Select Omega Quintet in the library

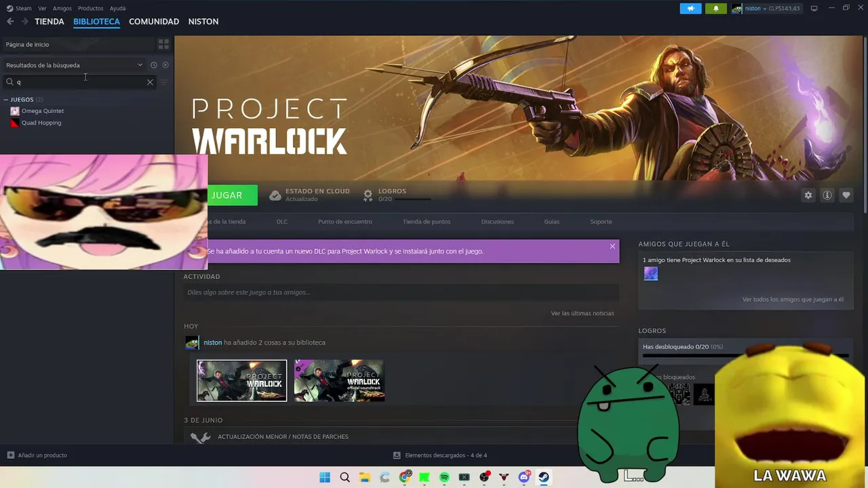(x=43, y=110)
